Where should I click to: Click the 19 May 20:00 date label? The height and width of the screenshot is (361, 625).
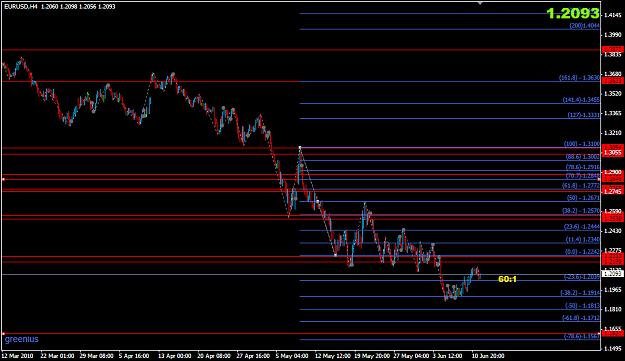[x=372, y=356]
